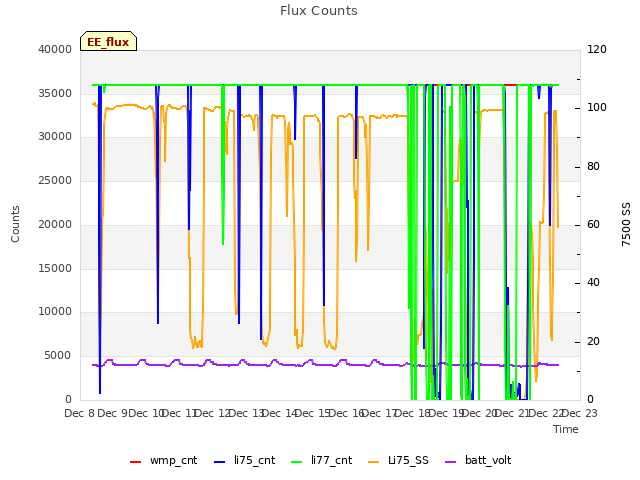Click the 7500 SS right axis title
This screenshot has width=640, height=480.
coord(626,224)
